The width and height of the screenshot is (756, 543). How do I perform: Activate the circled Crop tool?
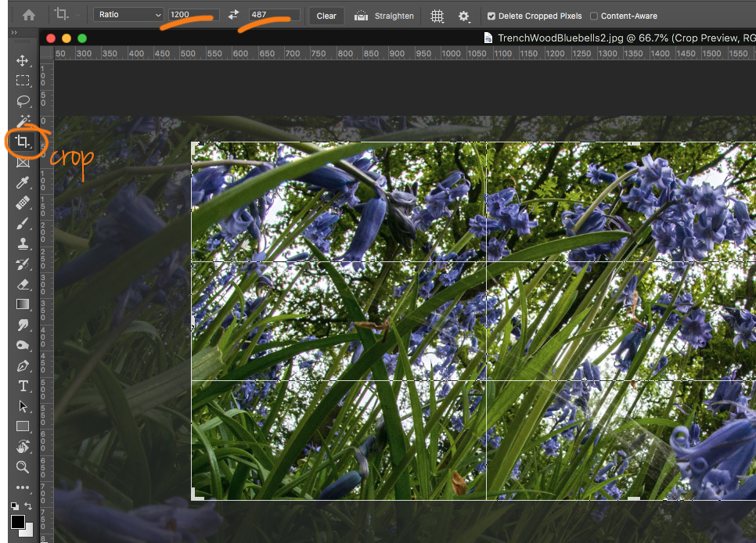[23, 142]
